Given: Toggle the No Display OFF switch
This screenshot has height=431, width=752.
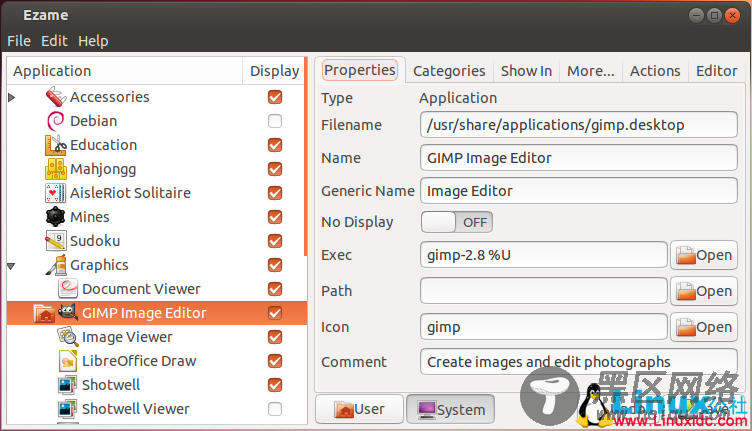Looking at the screenshot, I should click(457, 222).
